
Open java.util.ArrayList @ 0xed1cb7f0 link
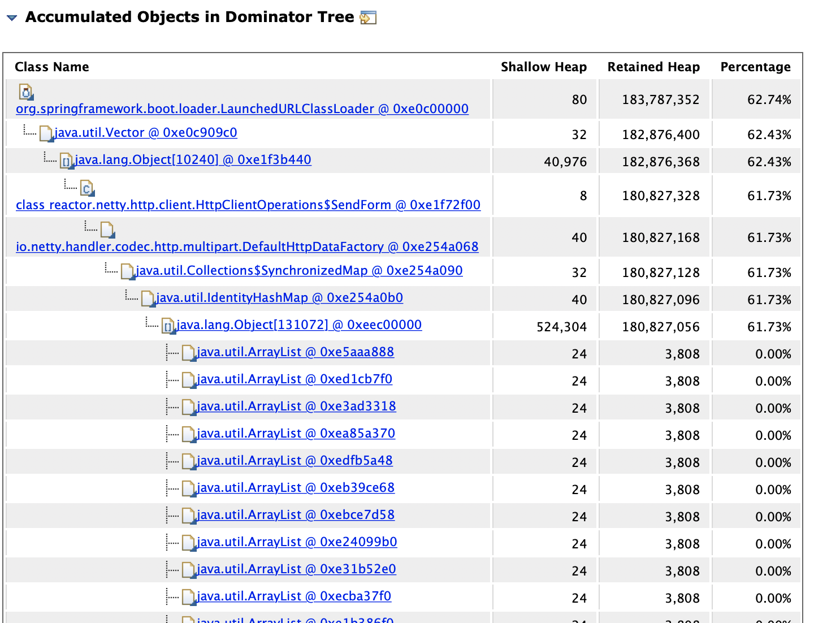(x=295, y=379)
